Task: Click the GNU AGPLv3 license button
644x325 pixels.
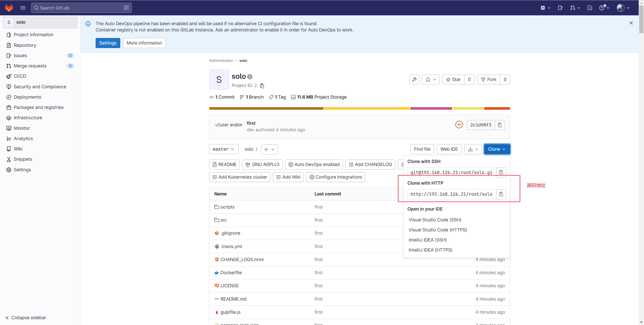Action: point(262,165)
